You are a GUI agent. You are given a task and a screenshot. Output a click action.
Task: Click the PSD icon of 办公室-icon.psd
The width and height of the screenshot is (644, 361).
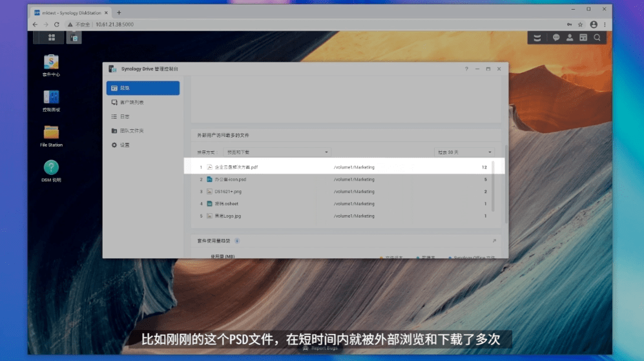(209, 180)
